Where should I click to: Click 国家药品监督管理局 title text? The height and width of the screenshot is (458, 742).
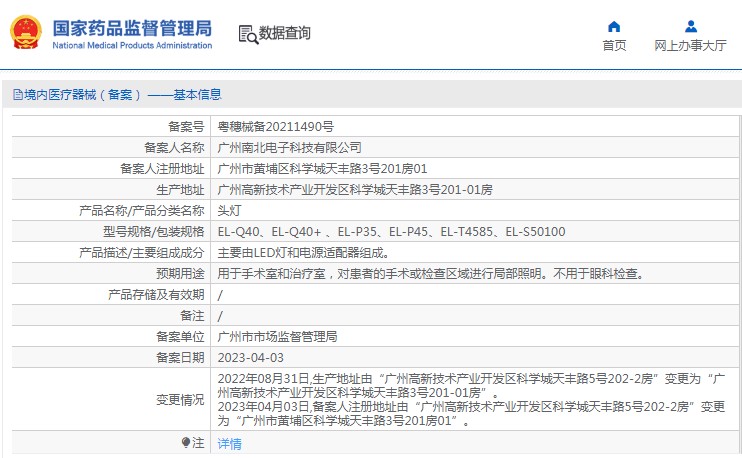[132, 28]
